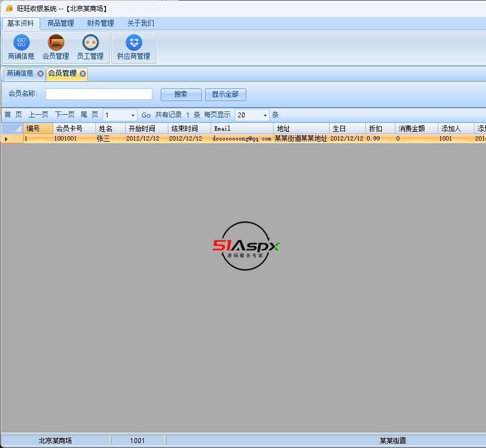Select the 添加人 cell 1001

point(456,139)
